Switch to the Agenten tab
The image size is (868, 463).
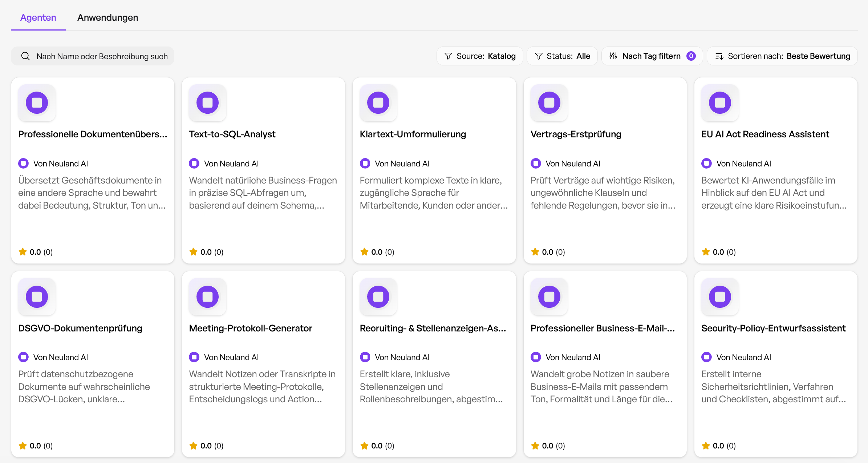(38, 17)
